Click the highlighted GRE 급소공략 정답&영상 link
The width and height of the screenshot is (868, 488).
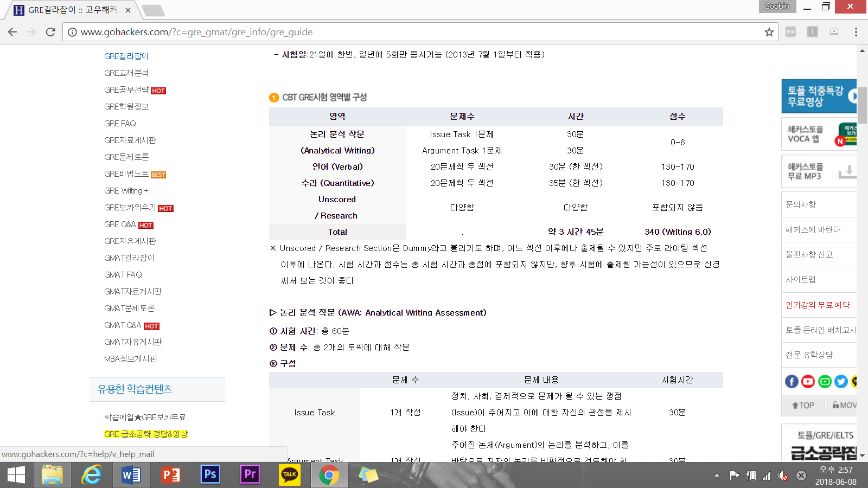146,434
